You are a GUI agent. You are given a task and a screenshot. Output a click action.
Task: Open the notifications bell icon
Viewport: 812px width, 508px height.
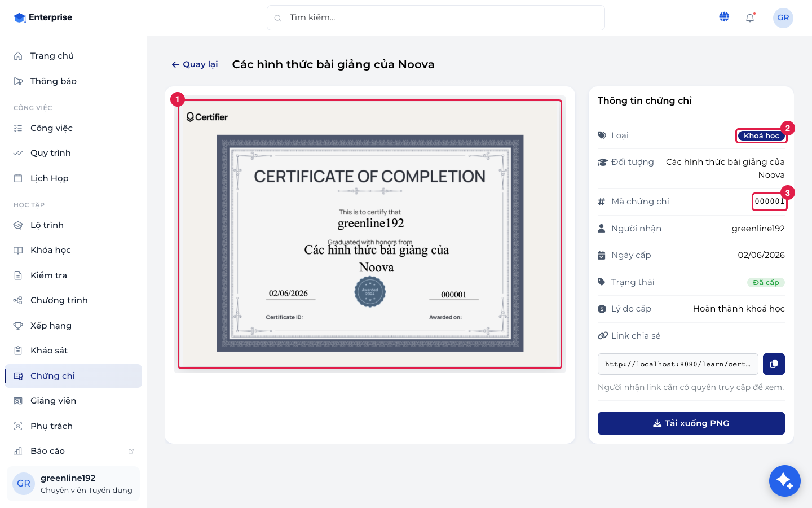(x=750, y=18)
